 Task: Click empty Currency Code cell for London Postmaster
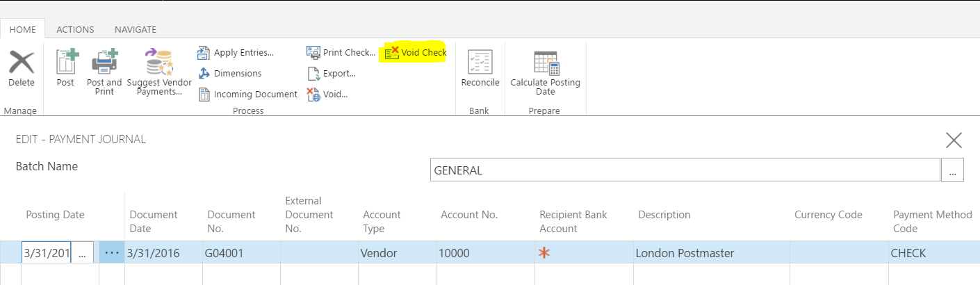click(839, 253)
